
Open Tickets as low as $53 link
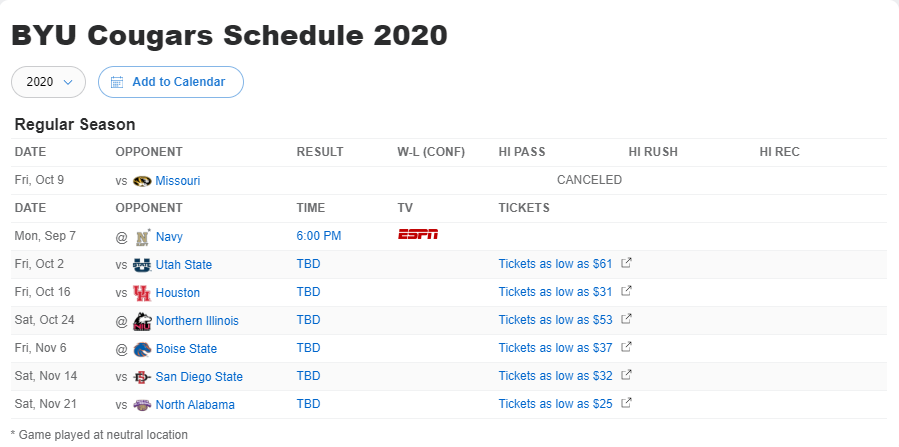click(556, 320)
